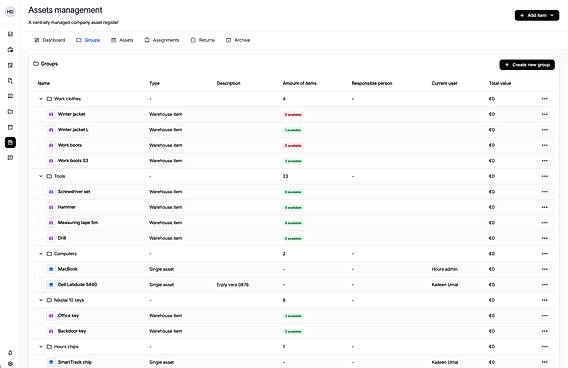This screenshot has width=568, height=368.
Task: Open three-dot menu for Office key
Action: [x=544, y=316]
